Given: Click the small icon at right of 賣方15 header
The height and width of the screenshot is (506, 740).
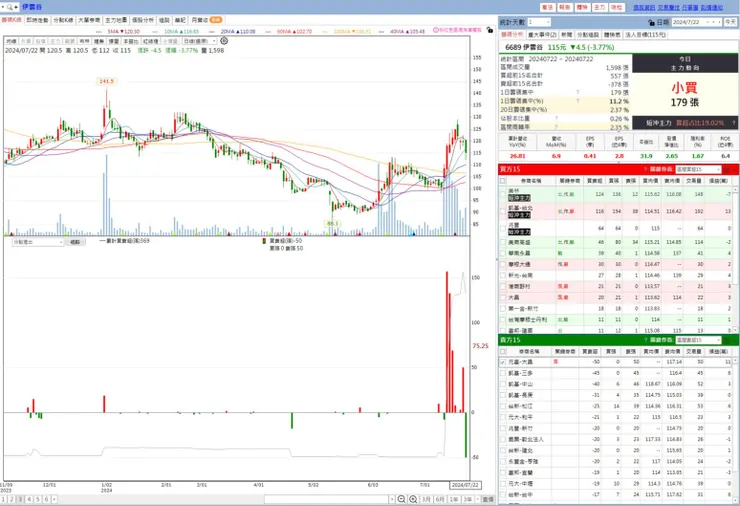Looking at the screenshot, I should pos(727,340).
